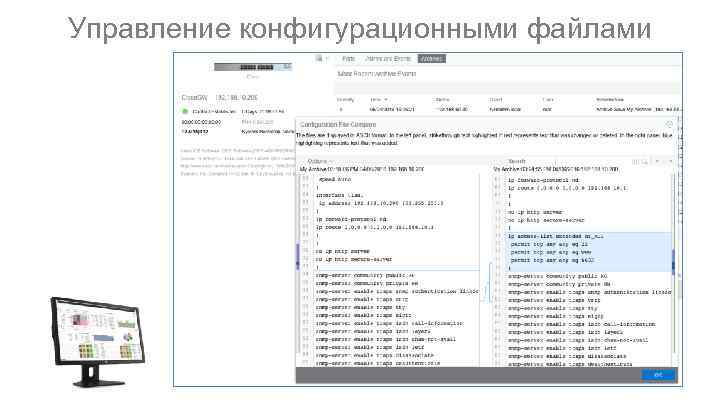This screenshot has height=405, width=720.
Task: Close the Configuration File Compare dialog
Action: [669, 124]
